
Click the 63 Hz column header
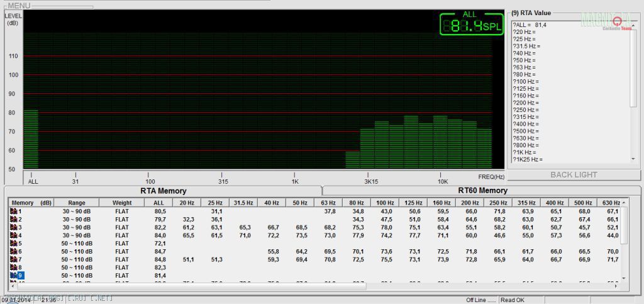[328, 203]
